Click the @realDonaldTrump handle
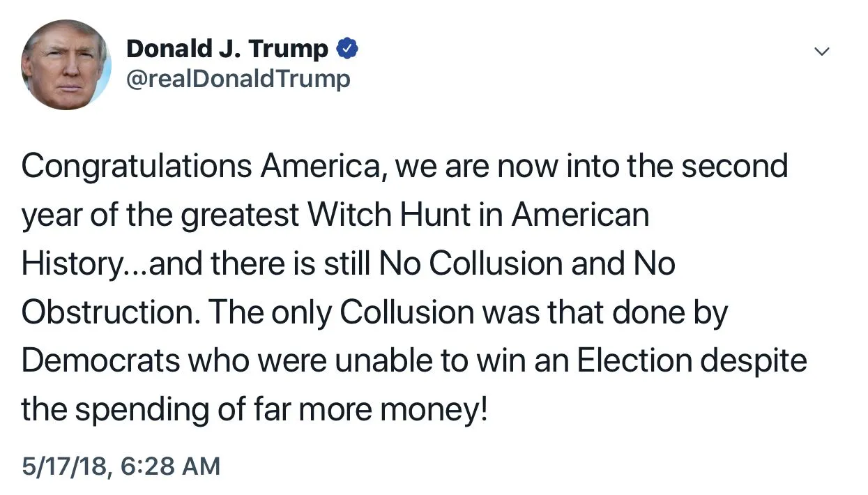The width and height of the screenshot is (868, 495). [x=238, y=79]
